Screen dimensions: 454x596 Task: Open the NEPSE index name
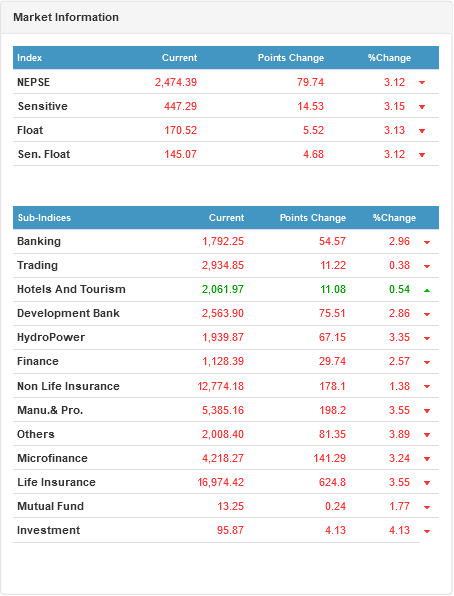click(x=33, y=82)
